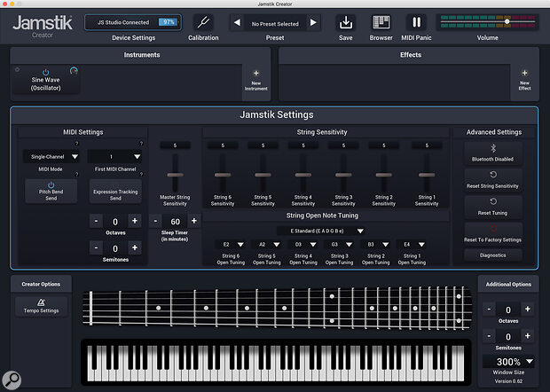The image size is (550, 392).
Task: Open Calibration tuning fork icon
Action: 203,23
